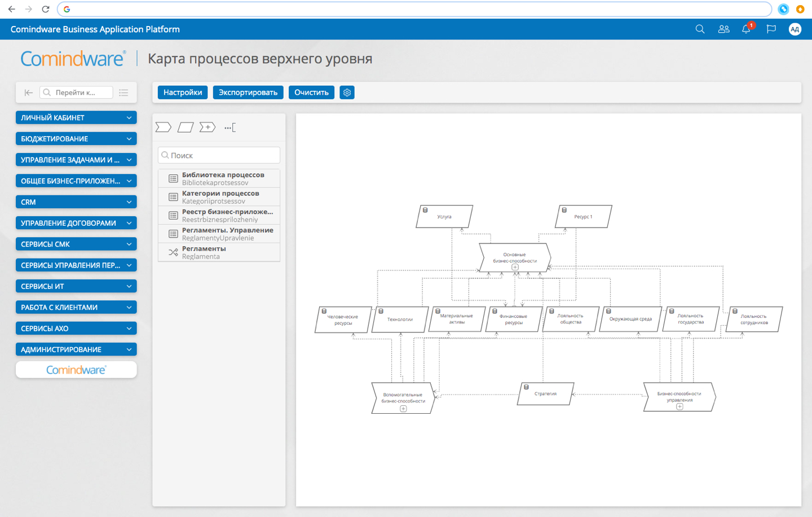
Task: Expand СЕРВИСЫ АХО section
Action: click(76, 328)
